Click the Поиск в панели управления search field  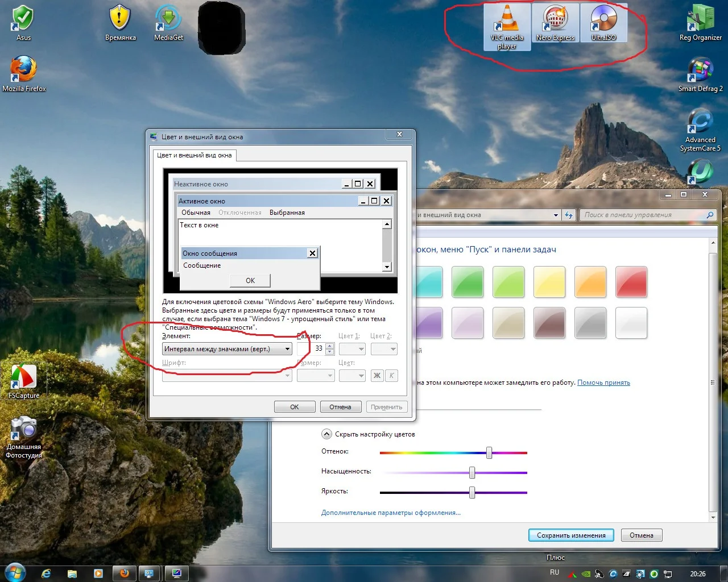[648, 215]
